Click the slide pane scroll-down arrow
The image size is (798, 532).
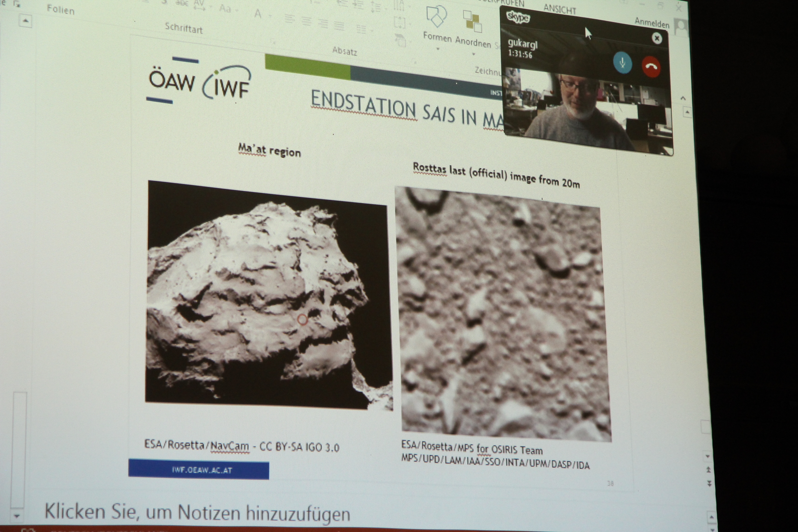(707, 456)
